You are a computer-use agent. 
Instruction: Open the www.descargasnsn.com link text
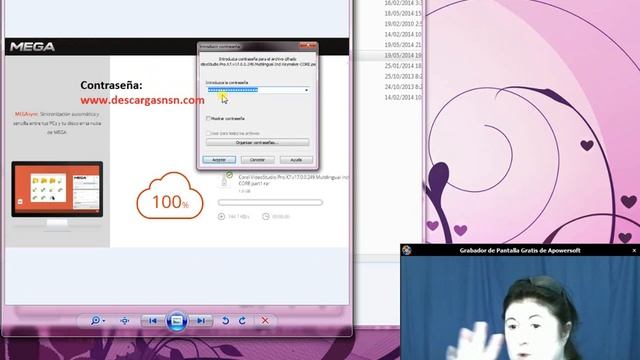tap(142, 100)
